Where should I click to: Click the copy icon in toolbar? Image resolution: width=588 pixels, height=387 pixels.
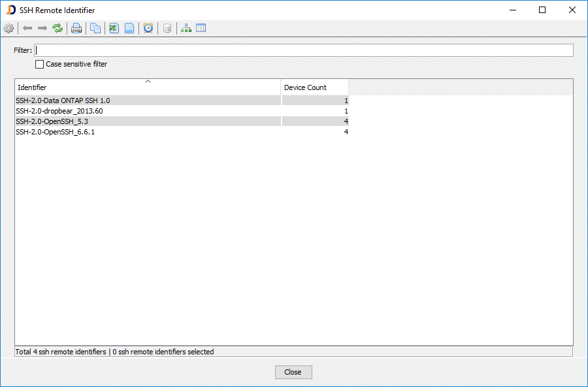[95, 28]
